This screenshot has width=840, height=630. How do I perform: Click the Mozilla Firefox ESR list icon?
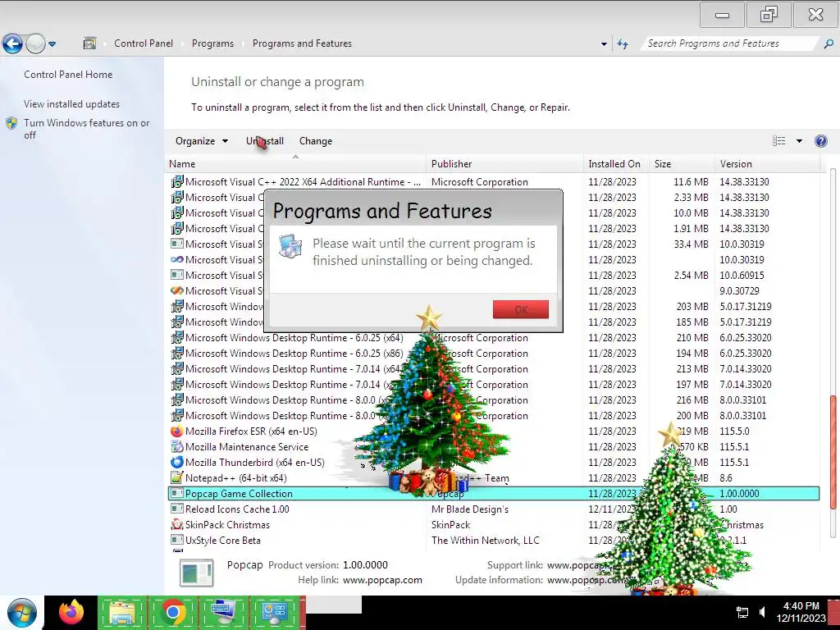[177, 431]
